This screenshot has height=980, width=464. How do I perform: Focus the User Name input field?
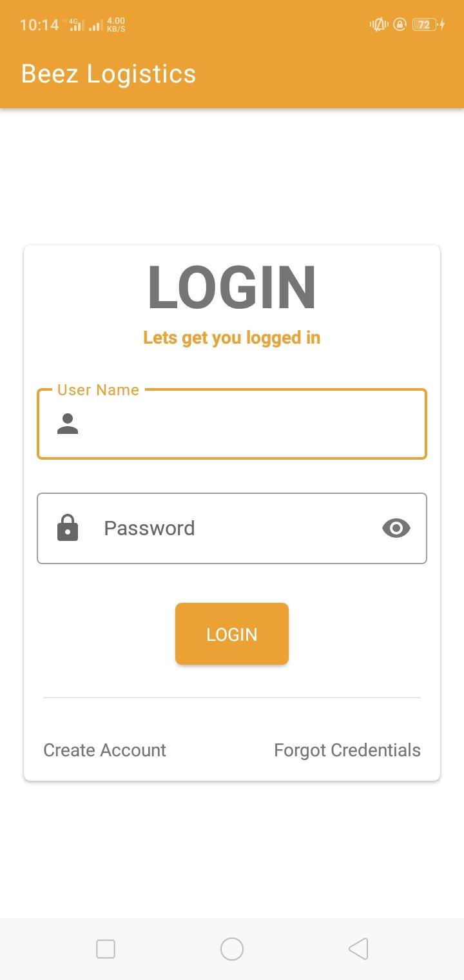click(x=232, y=424)
